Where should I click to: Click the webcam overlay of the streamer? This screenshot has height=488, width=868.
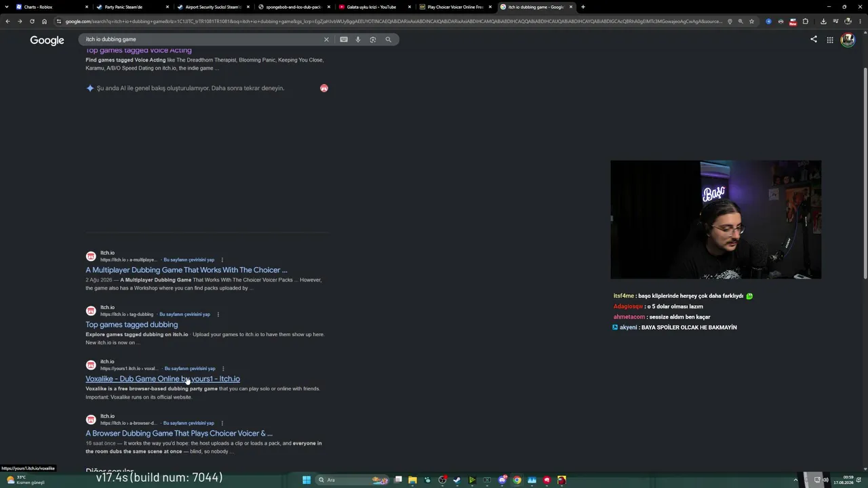[x=715, y=220]
